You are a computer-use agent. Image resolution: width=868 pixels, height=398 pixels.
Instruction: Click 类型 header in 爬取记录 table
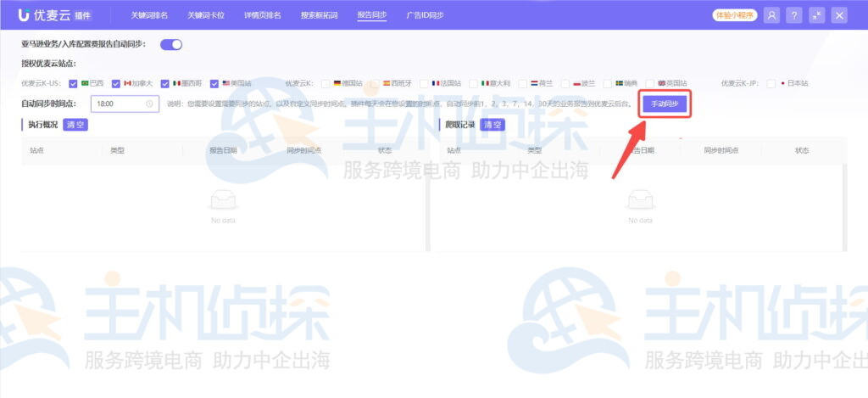534,150
